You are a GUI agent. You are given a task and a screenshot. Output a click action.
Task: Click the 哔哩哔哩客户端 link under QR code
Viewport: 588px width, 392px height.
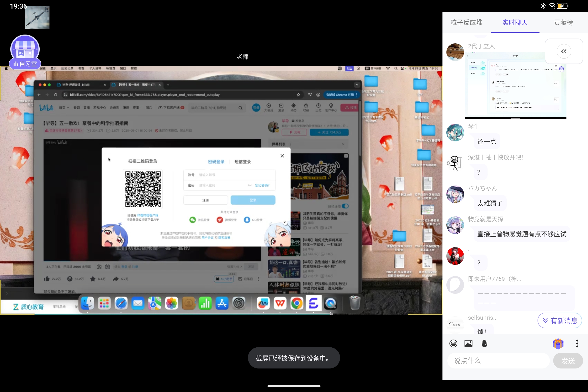point(147,215)
